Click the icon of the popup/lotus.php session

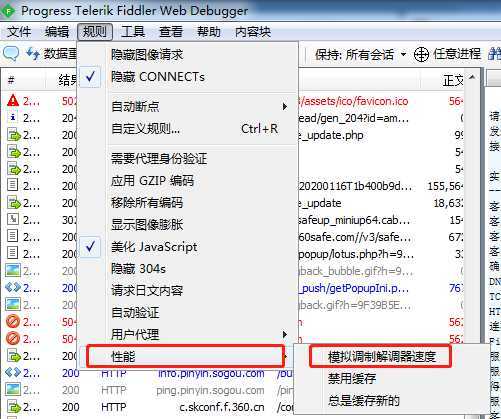[13, 253]
